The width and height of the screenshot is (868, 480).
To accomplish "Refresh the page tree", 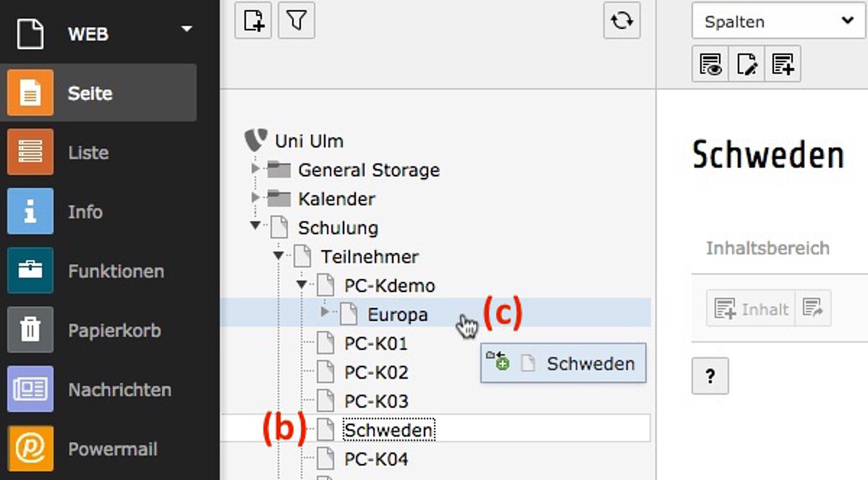I will pos(622,20).
